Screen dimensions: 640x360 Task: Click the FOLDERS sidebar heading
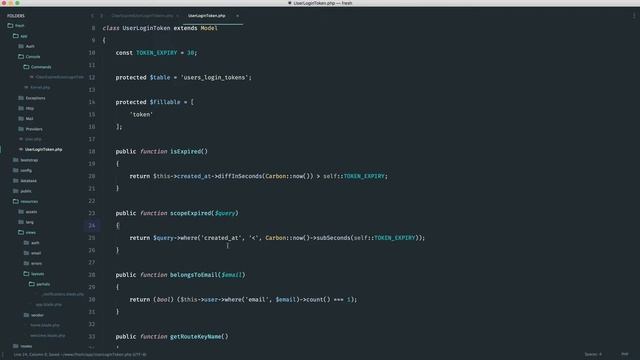(x=16, y=16)
